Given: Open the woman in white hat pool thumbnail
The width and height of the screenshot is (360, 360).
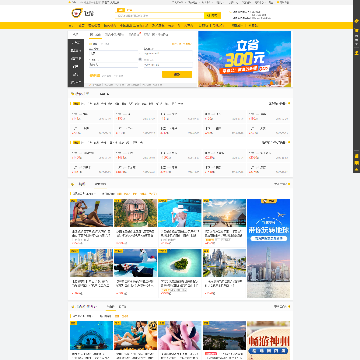Looking at the screenshot, I should (180, 213).
